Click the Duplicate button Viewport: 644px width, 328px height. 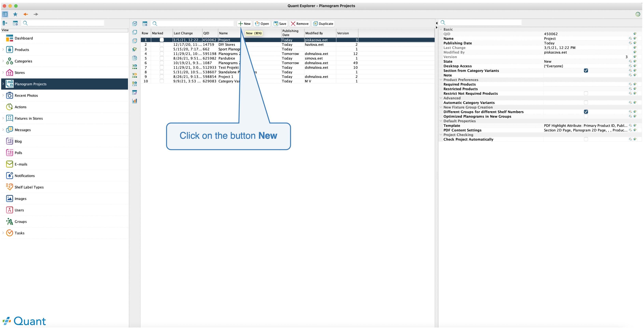[x=323, y=23]
